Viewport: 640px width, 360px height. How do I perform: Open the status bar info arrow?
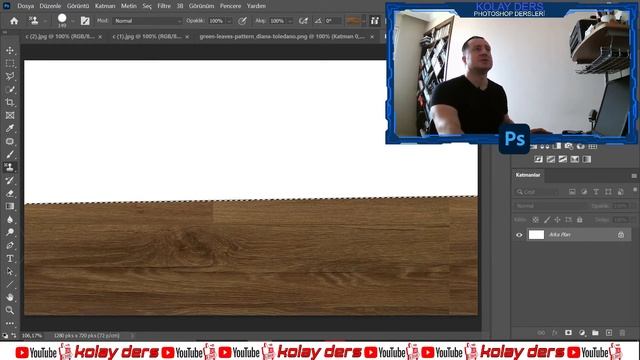point(133,336)
